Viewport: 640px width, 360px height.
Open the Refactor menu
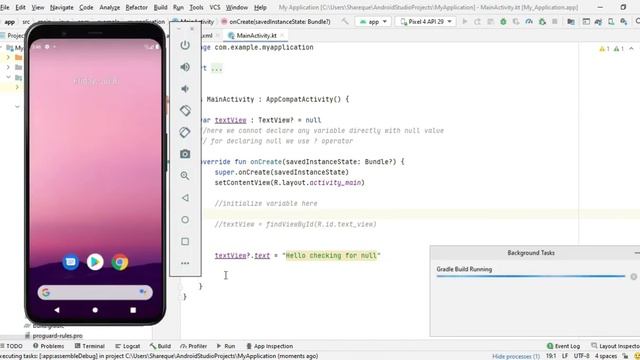136,7
